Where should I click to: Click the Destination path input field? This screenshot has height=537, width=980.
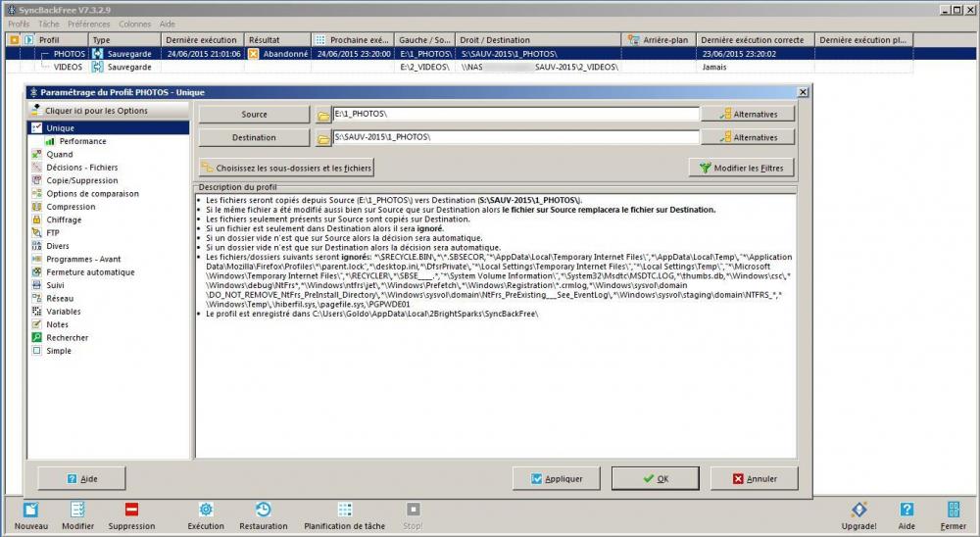[x=516, y=137]
